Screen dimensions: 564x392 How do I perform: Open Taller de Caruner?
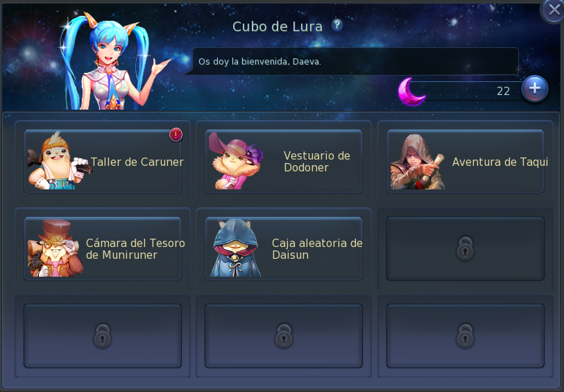point(103,162)
